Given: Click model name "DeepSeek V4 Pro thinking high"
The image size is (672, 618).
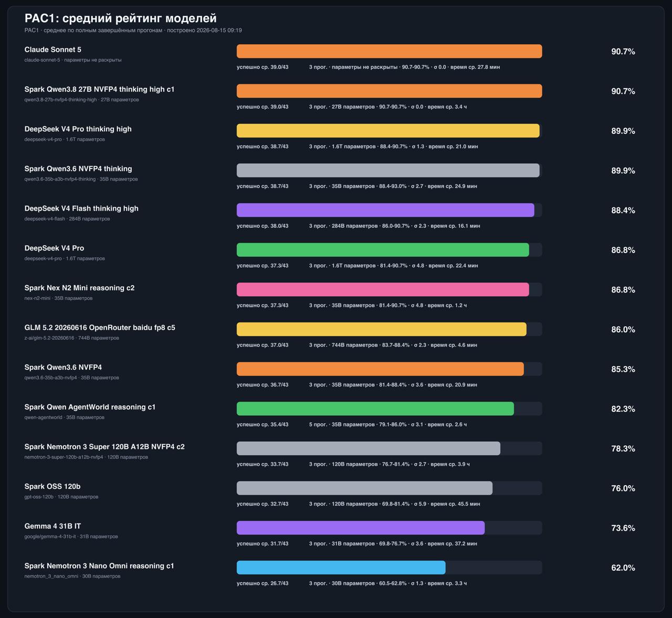Looking at the screenshot, I should pyautogui.click(x=78, y=129).
